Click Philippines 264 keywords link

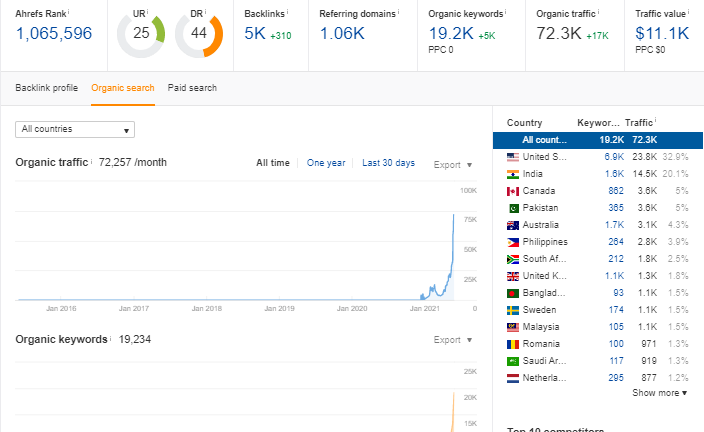click(x=616, y=242)
